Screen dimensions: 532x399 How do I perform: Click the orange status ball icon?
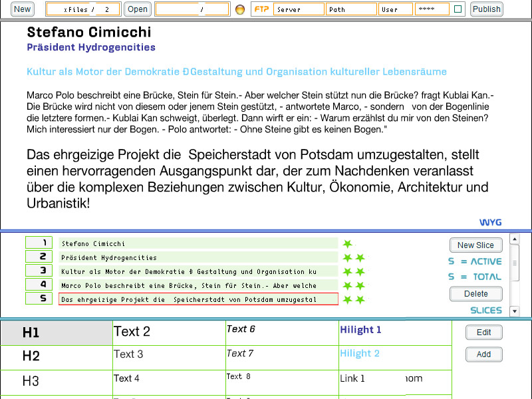tap(240, 9)
